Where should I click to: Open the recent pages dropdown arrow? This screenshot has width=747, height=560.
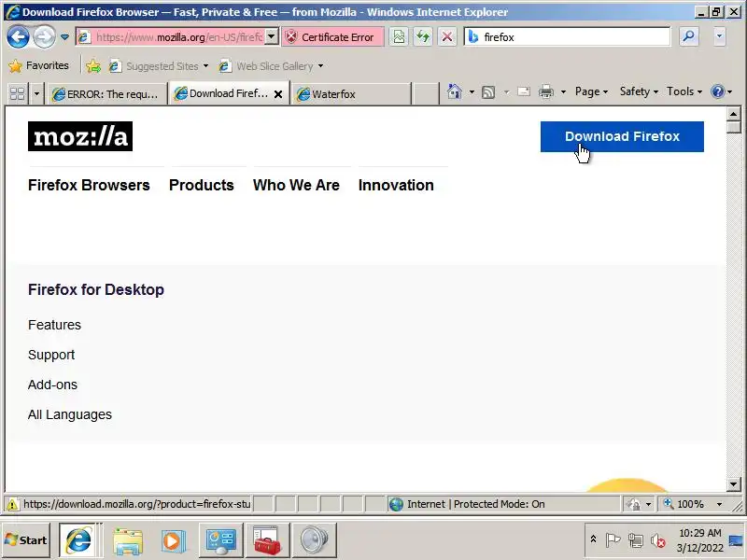(x=64, y=37)
